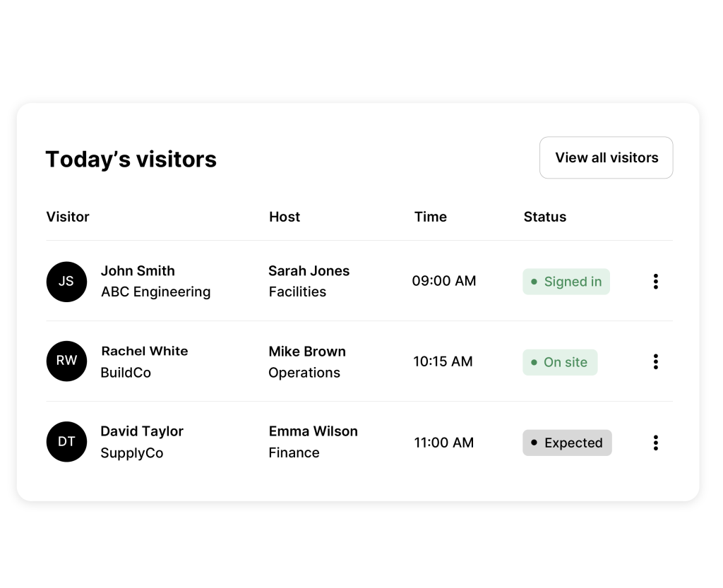The height and width of the screenshot is (588, 723).
Task: Open visitor David Taylor's name
Action: [142, 431]
